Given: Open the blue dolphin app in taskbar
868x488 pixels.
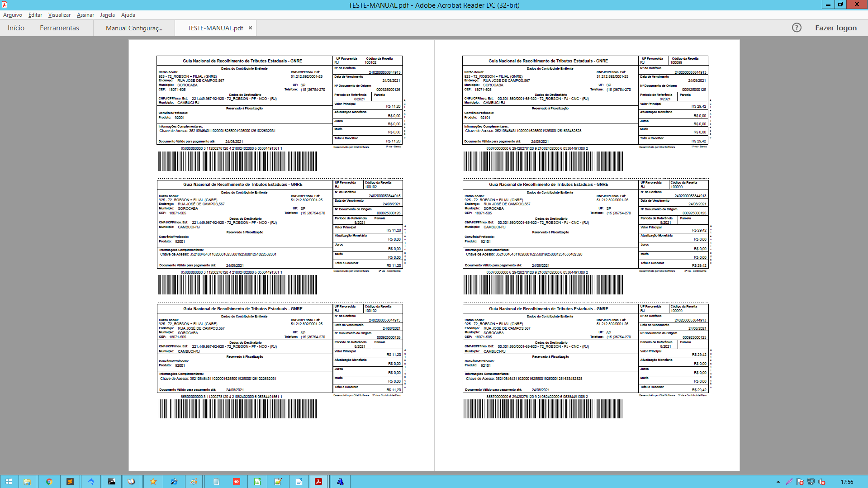Looking at the screenshot, I should coord(91,482).
